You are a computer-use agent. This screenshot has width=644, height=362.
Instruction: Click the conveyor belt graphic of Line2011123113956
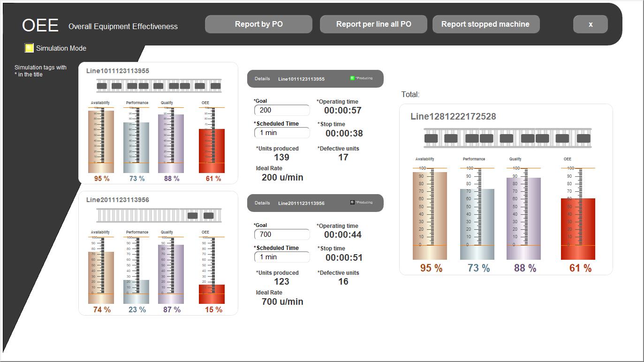pos(159,216)
